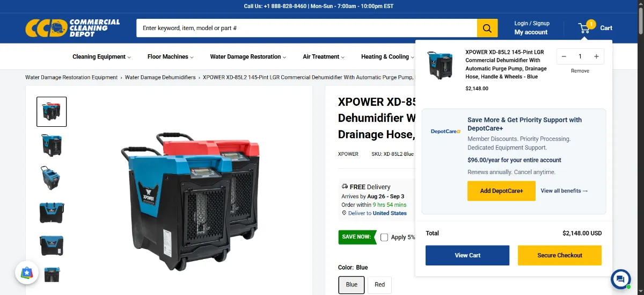Image resolution: width=644 pixels, height=295 pixels.
Task: Increase cart quantity with plus button
Action: [x=596, y=56]
